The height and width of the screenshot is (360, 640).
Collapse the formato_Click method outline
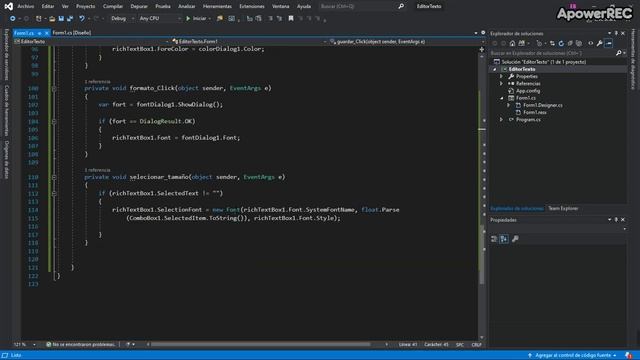54,88
